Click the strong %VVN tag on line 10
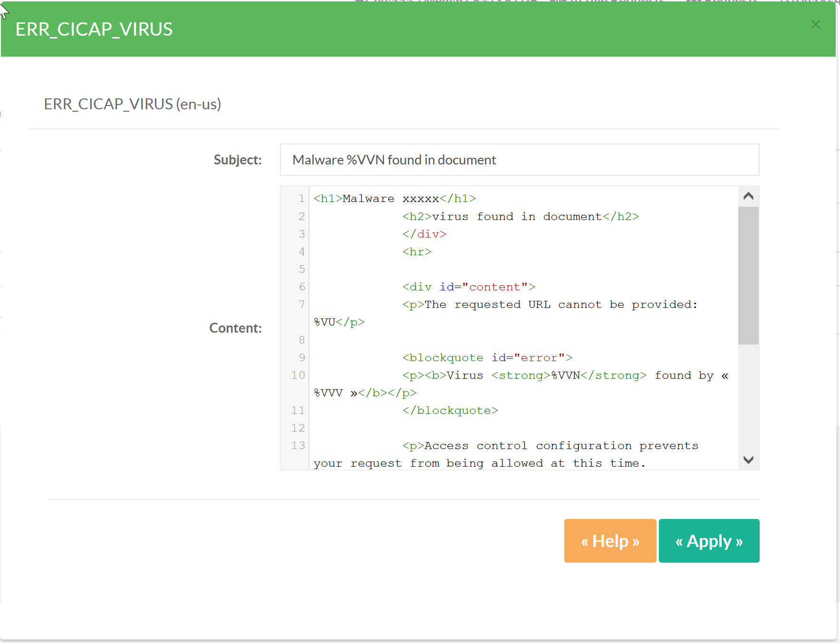Screen dimensions: 840x643 pyautogui.click(x=569, y=375)
